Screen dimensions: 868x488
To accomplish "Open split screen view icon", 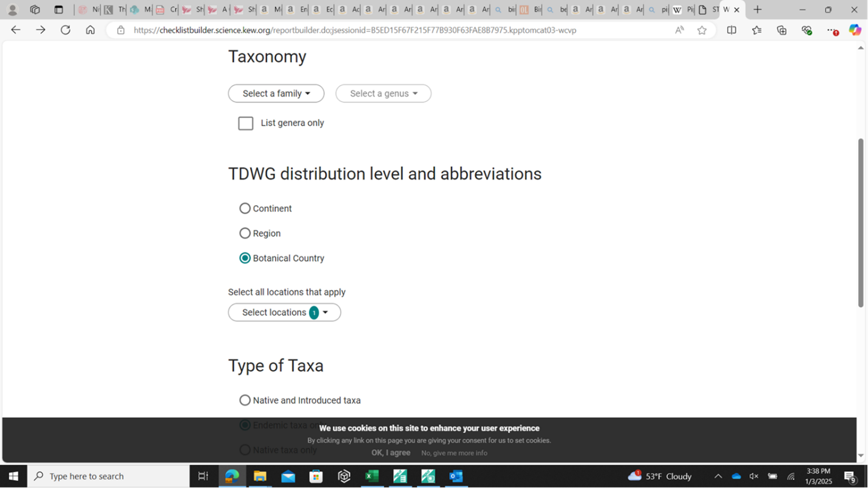I will 731,30.
